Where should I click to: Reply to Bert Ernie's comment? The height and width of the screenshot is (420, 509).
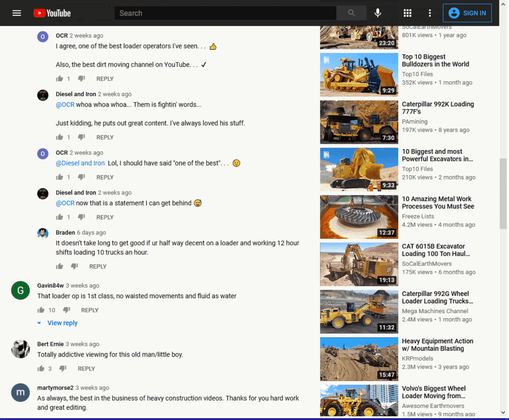[86, 369]
